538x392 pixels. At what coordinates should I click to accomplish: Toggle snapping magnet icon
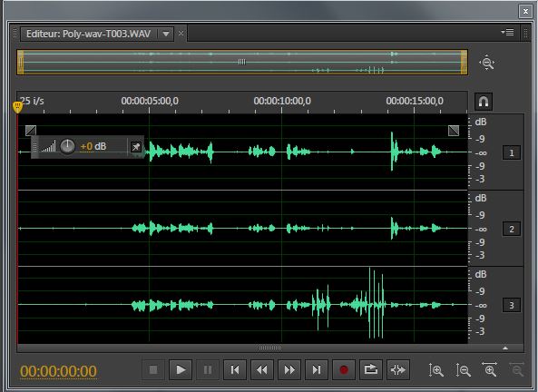coord(484,102)
